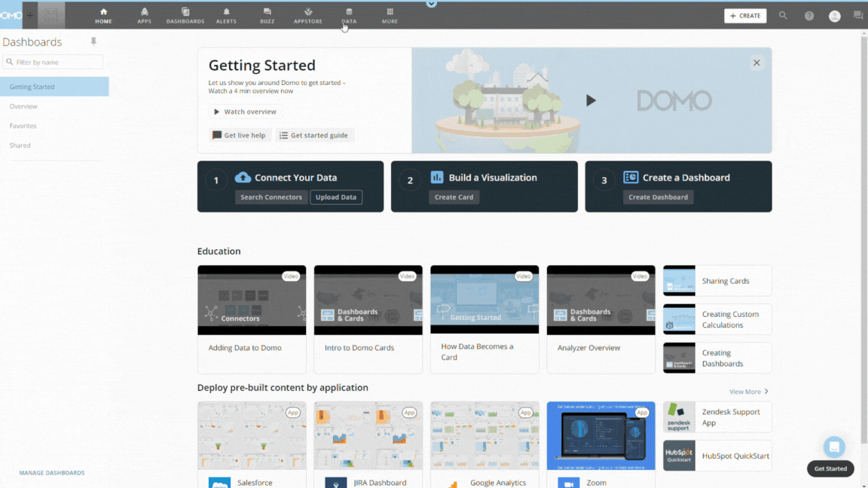Pin the Dashboards sidebar panel
Viewport: 868px width, 488px height.
click(x=93, y=41)
